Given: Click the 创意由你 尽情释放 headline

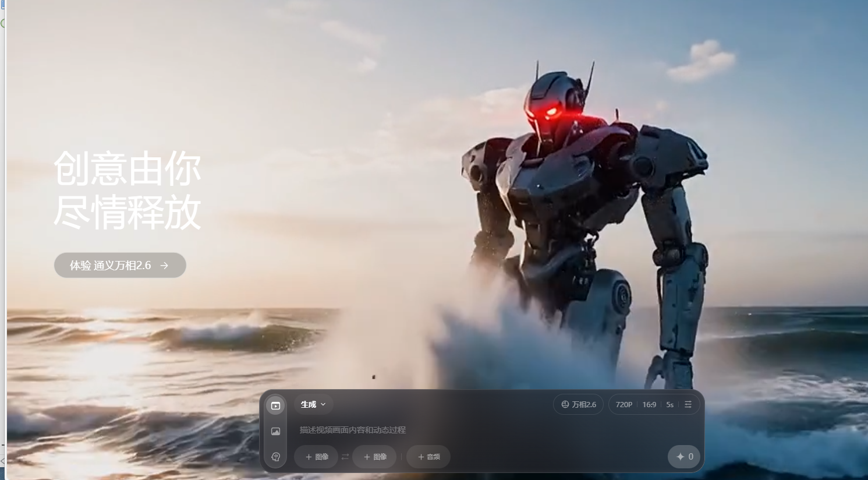Looking at the screenshot, I should [x=127, y=190].
